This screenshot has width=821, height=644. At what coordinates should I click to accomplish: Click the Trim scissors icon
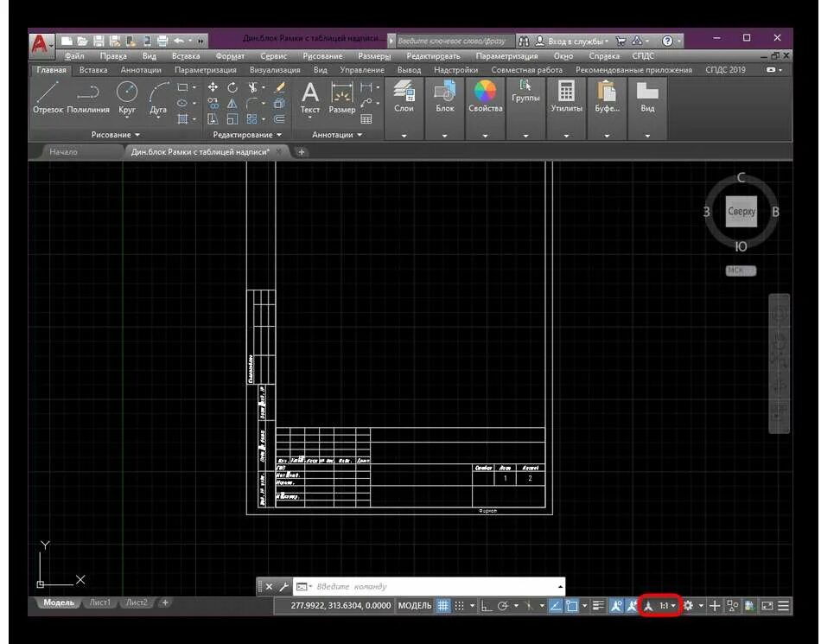[252, 87]
